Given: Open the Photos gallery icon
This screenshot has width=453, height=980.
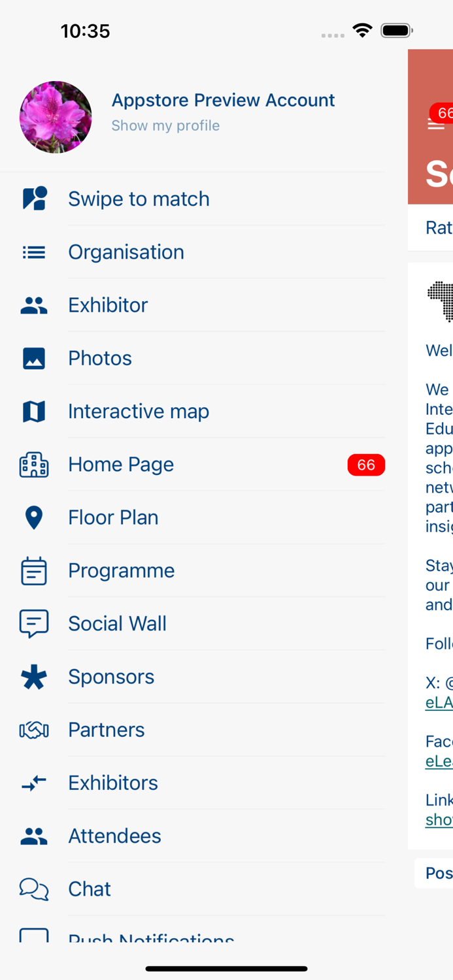Looking at the screenshot, I should [x=34, y=358].
